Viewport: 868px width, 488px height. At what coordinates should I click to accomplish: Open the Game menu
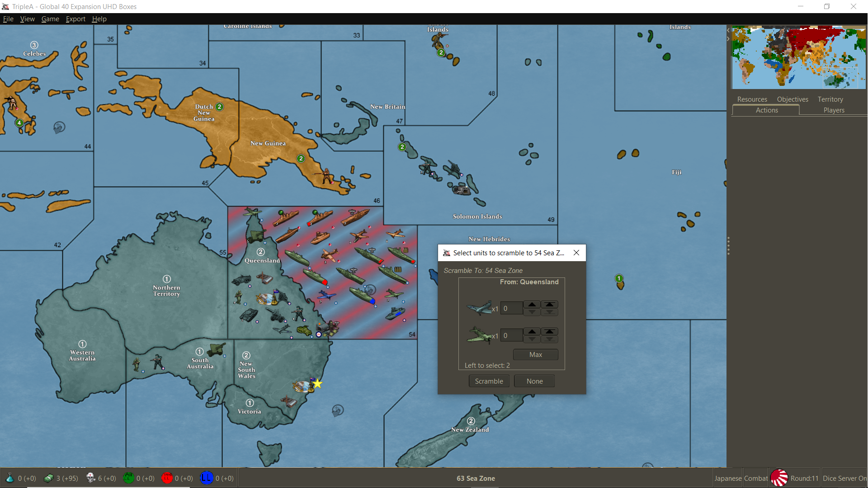50,19
